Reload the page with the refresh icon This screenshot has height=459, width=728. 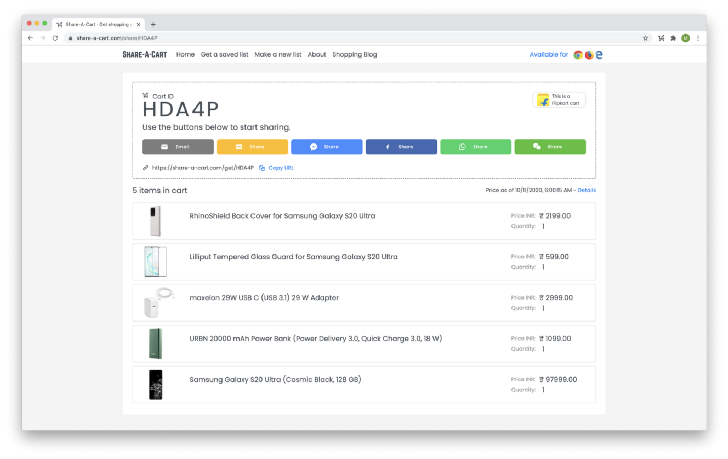tap(55, 38)
